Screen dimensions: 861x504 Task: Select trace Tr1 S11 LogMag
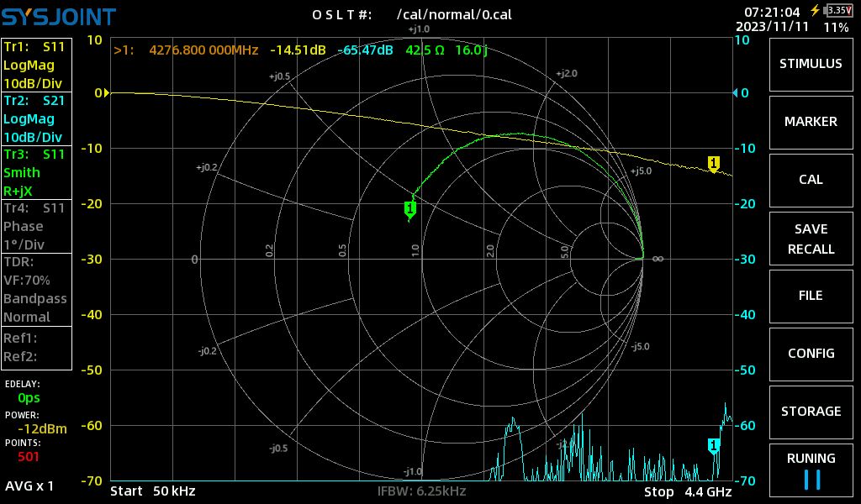click(x=36, y=65)
